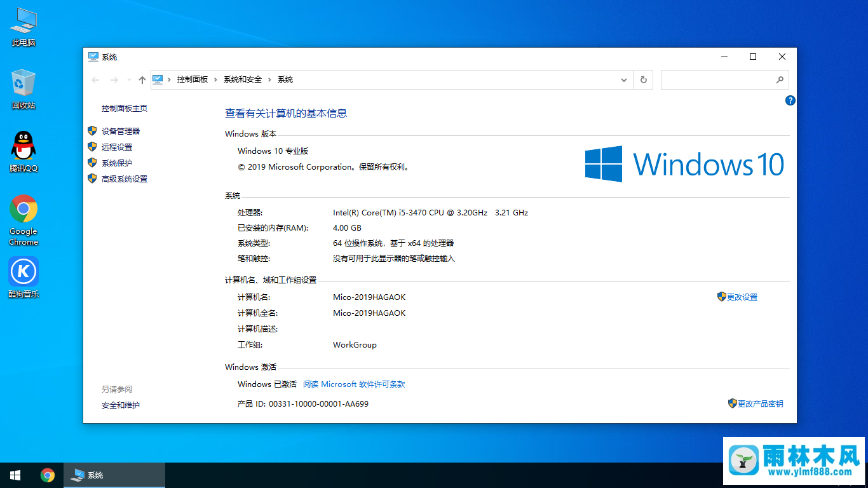The height and width of the screenshot is (488, 868).
Task: Open 控制面板主页 link
Action: tap(125, 109)
